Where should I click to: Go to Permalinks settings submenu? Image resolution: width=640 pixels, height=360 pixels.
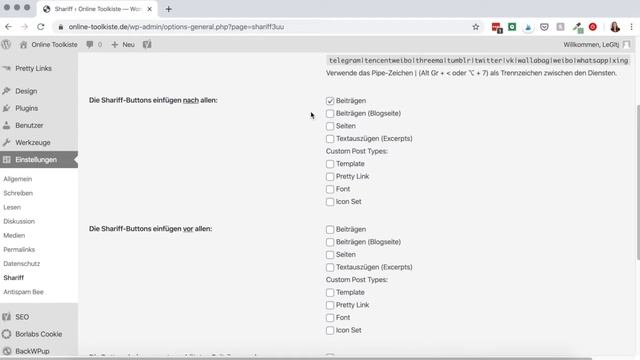pyautogui.click(x=19, y=249)
